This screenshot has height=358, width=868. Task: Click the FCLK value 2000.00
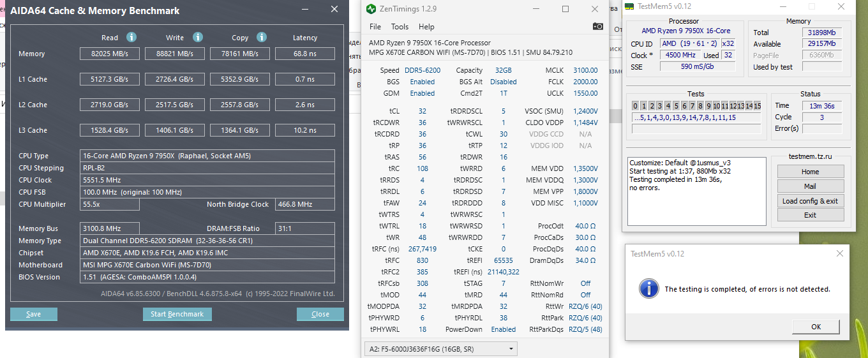585,82
